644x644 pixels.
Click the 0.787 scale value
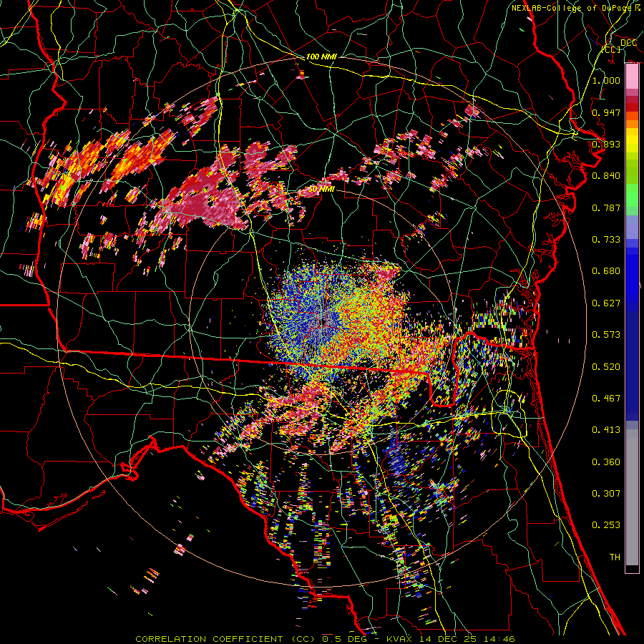click(606, 208)
